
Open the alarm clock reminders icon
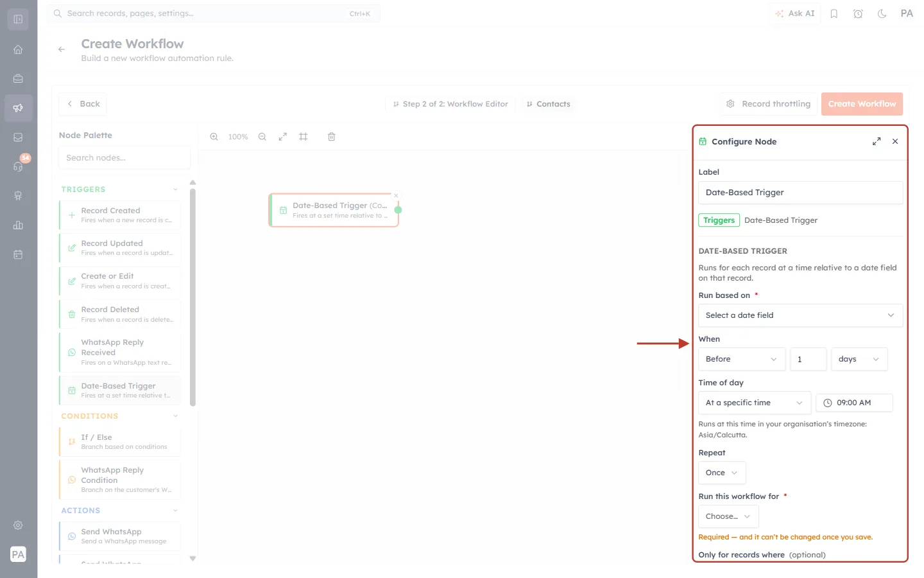pos(858,13)
